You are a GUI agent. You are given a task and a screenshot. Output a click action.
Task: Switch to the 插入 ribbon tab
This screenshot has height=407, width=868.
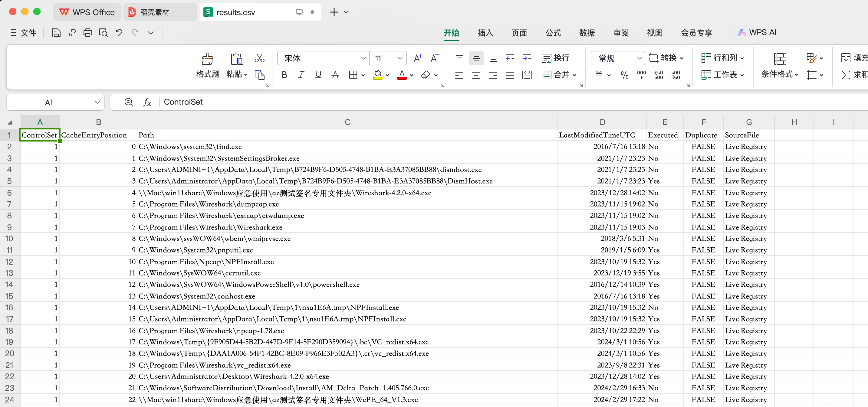pyautogui.click(x=485, y=33)
